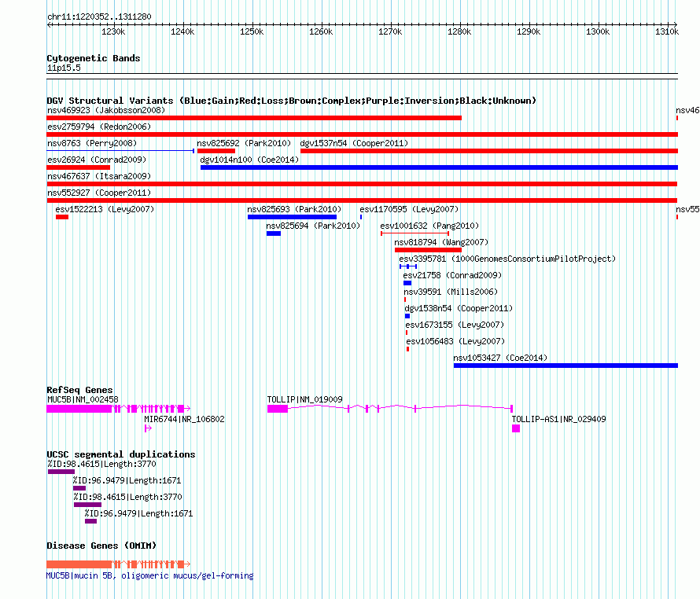Select the esv3395781 1000Genomes blue variant
This screenshot has height=599, width=700.
pos(408,266)
